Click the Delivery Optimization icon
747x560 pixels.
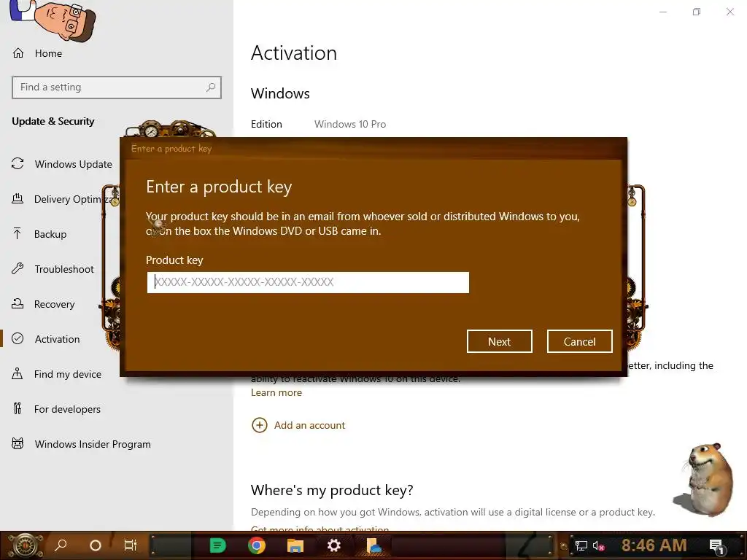point(18,198)
